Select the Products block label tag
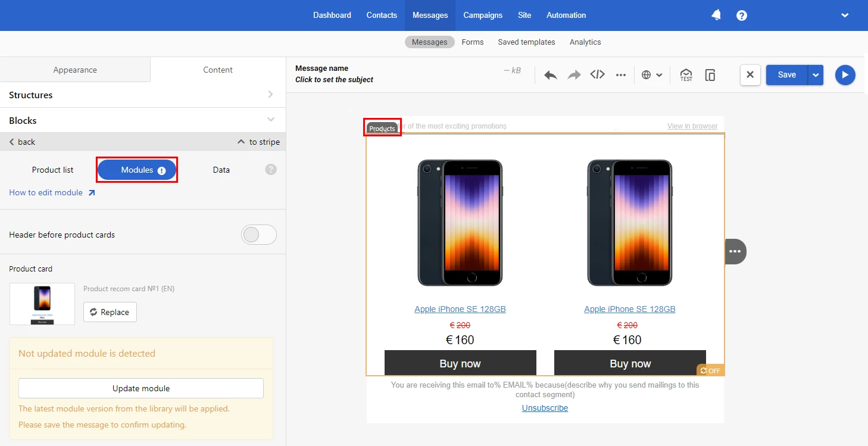The width and height of the screenshot is (868, 446). click(x=382, y=128)
